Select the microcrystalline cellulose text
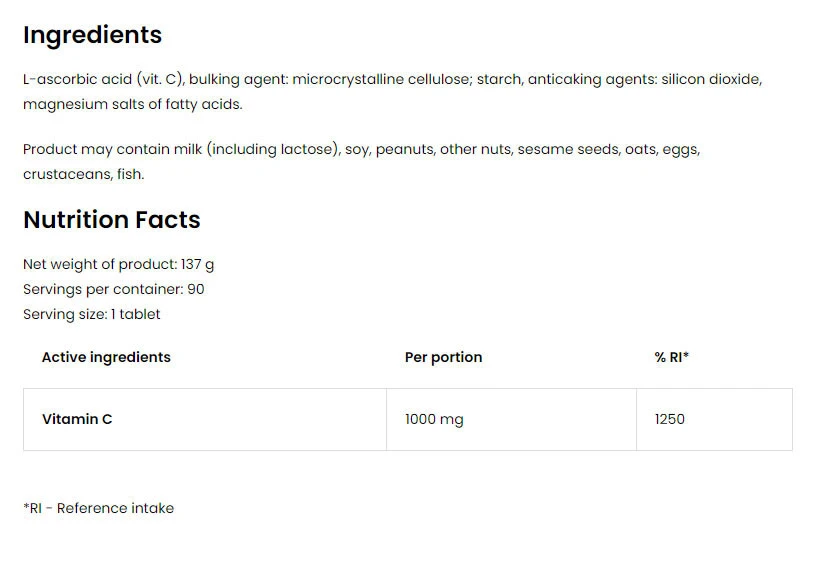This screenshot has height=570, width=826. 381,79
